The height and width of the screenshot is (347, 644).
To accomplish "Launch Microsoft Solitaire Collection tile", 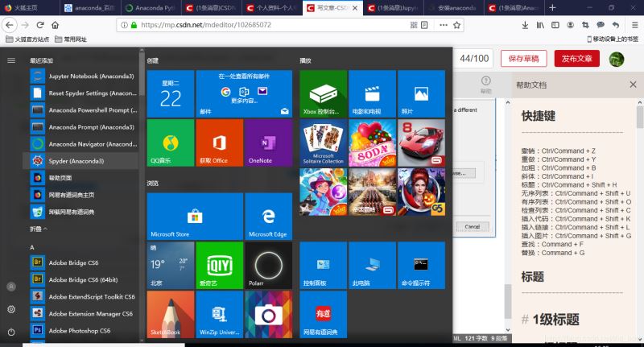I will 324,143.
